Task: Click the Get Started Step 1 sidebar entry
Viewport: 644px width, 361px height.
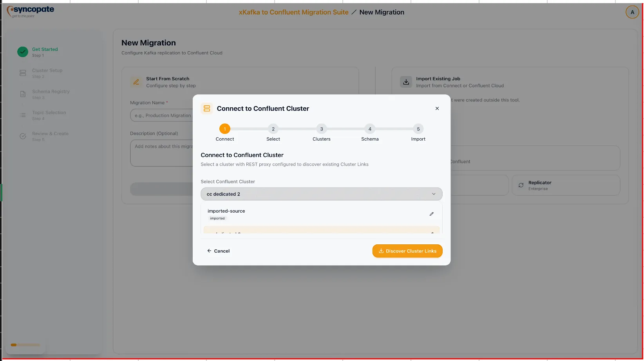Action: [x=45, y=51]
